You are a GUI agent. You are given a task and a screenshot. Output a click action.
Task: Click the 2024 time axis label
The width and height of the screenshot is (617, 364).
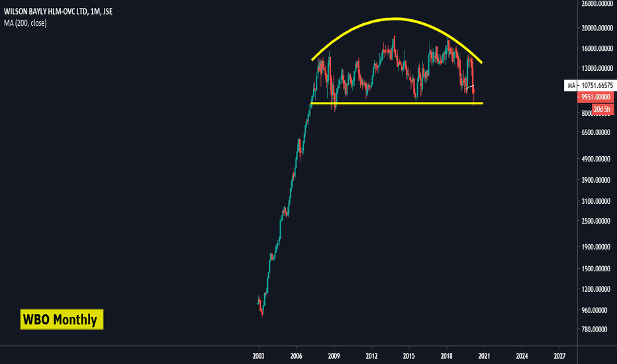tap(522, 356)
